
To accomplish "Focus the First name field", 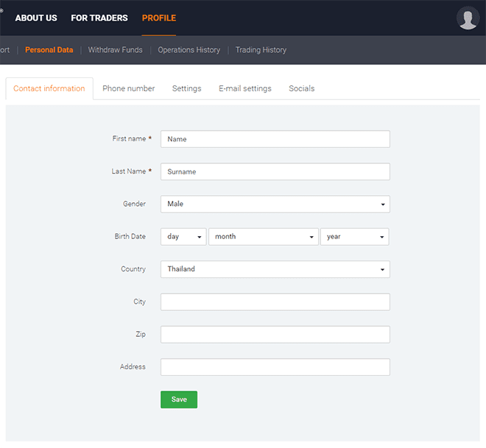I will 275,139.
